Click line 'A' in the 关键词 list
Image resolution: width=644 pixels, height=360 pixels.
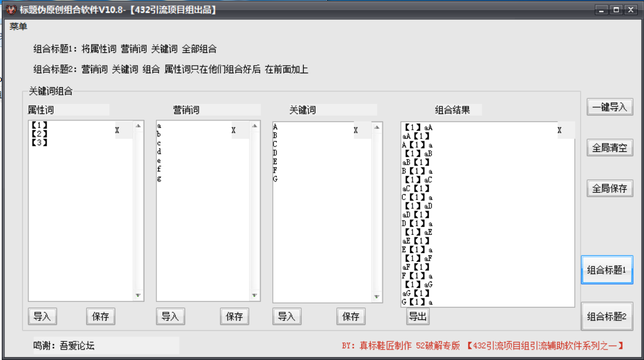[275, 127]
